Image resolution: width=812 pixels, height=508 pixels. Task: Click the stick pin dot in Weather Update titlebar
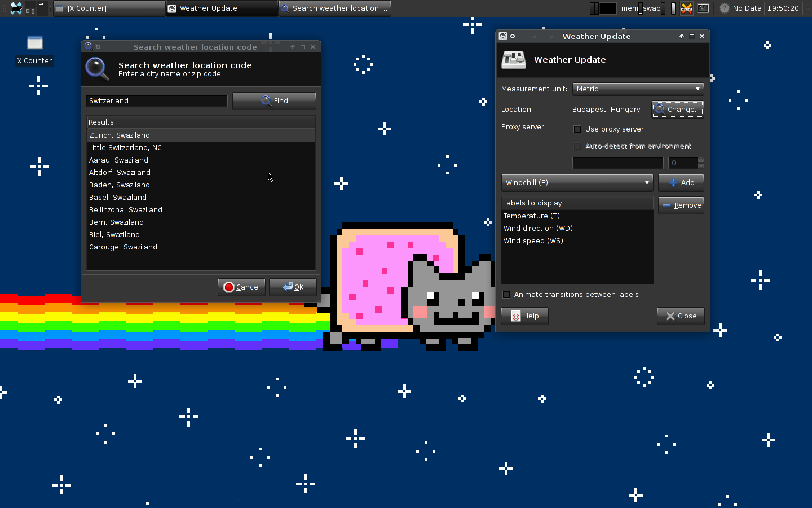click(x=513, y=36)
